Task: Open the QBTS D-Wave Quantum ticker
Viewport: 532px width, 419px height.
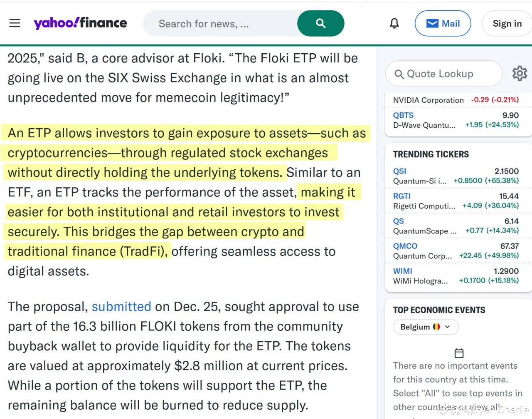Action: pyautogui.click(x=404, y=115)
